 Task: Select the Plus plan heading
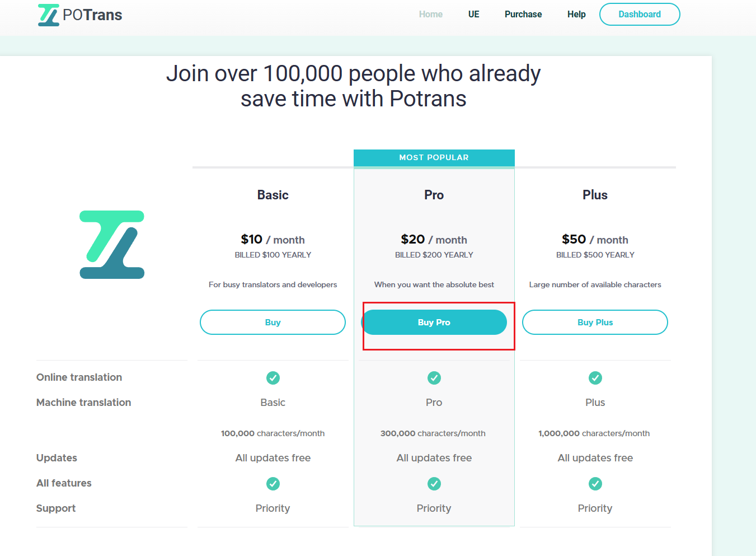tap(595, 195)
